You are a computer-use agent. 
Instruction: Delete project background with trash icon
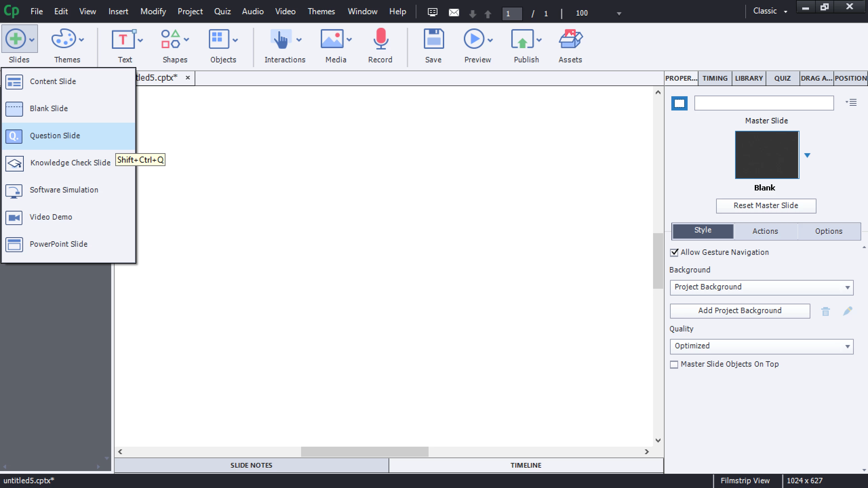coord(826,311)
